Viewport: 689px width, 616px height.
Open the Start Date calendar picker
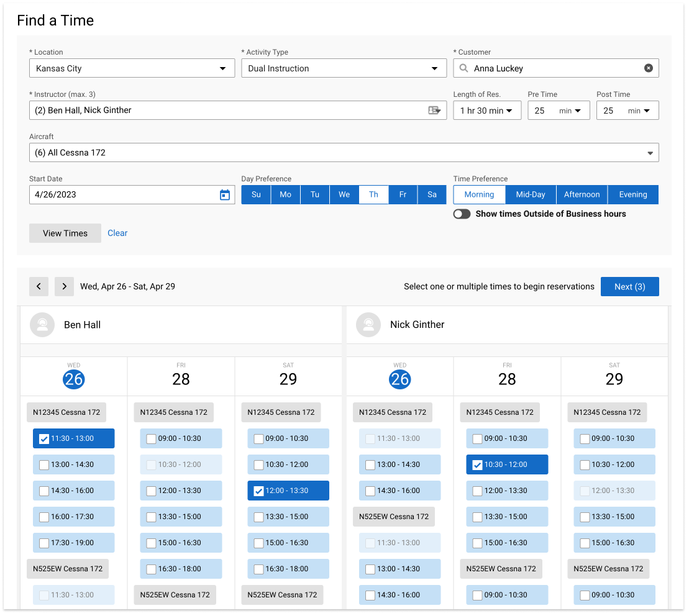(x=224, y=194)
